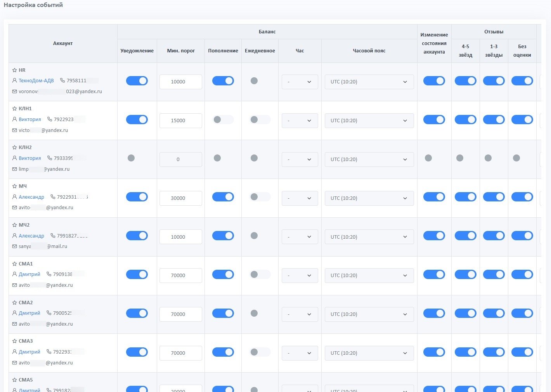Click the mail icon in the СМА2 row
This screenshot has width=551, height=392.
[x=14, y=324]
